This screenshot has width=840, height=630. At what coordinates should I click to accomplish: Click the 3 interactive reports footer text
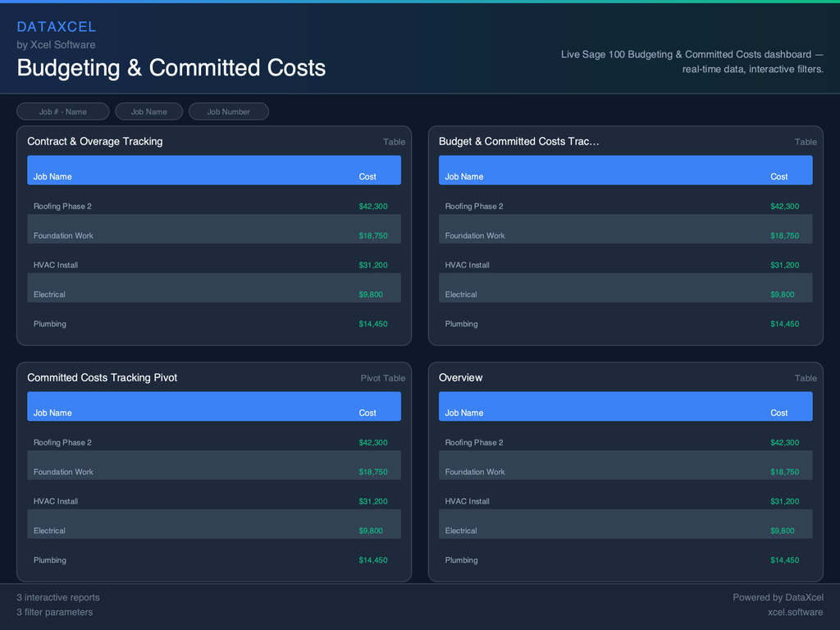pos(57,597)
